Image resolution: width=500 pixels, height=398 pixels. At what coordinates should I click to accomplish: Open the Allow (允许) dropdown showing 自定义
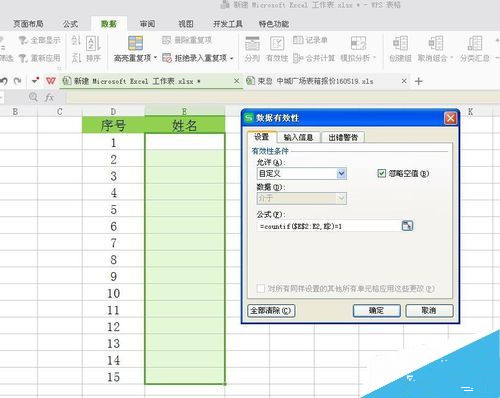point(302,173)
